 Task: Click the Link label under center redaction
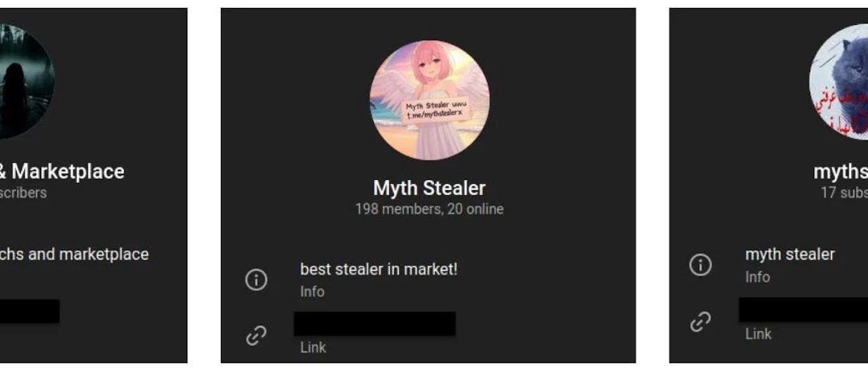click(313, 347)
